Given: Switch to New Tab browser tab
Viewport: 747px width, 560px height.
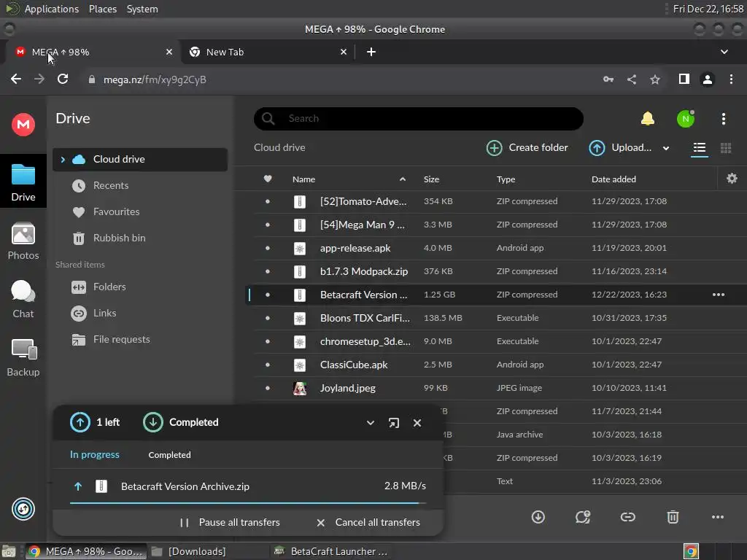Looking at the screenshot, I should [268, 52].
